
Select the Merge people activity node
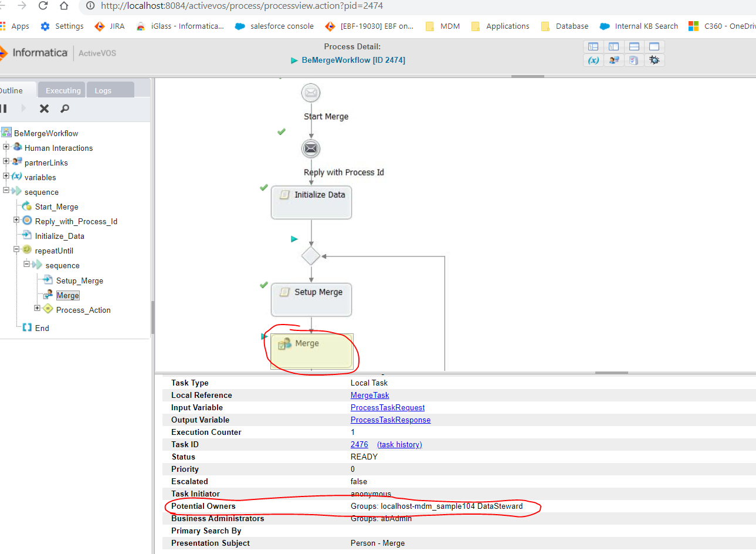(x=311, y=351)
